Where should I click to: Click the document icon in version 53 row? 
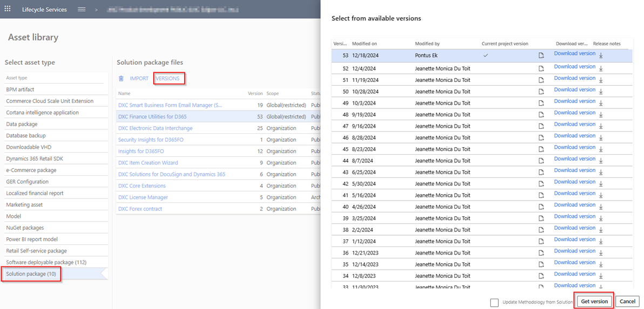(541, 56)
